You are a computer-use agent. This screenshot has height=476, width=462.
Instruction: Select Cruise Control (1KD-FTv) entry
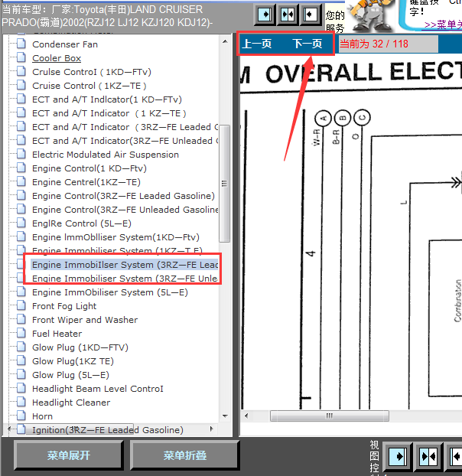pos(92,72)
